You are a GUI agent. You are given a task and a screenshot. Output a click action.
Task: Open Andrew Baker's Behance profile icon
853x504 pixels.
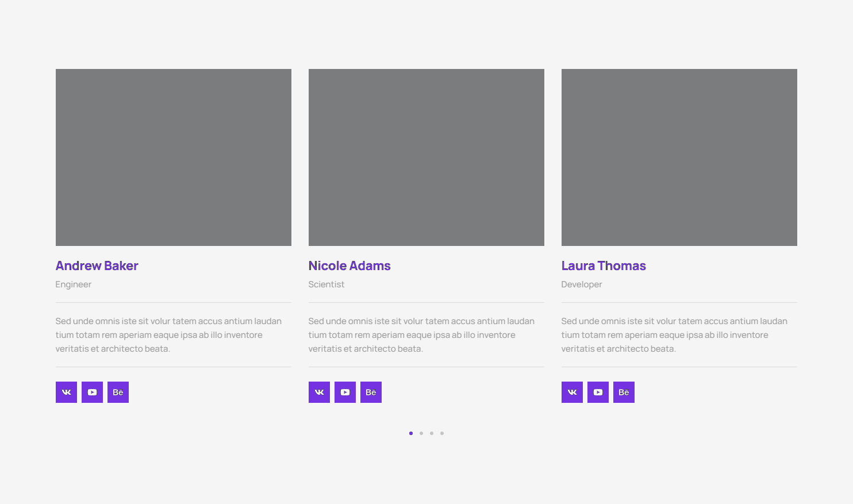point(118,393)
